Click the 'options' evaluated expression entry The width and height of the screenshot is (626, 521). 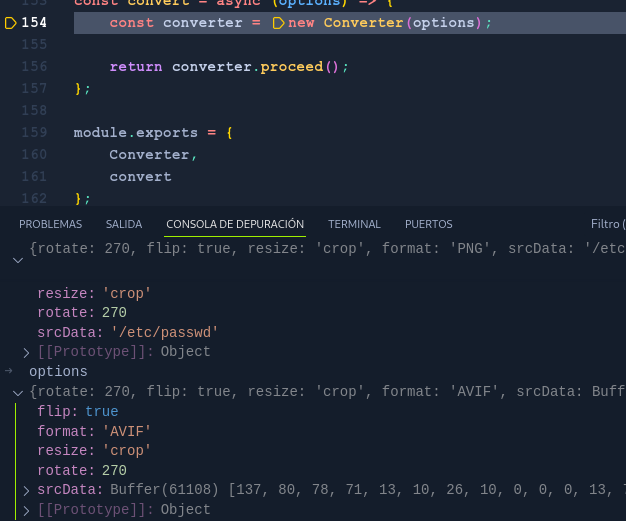pos(58,371)
